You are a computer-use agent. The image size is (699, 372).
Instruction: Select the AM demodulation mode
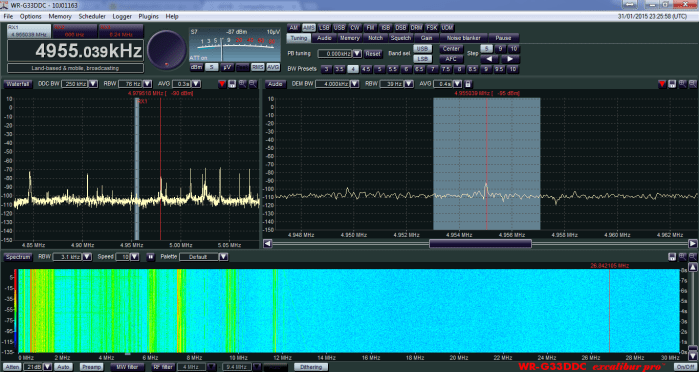click(x=293, y=28)
